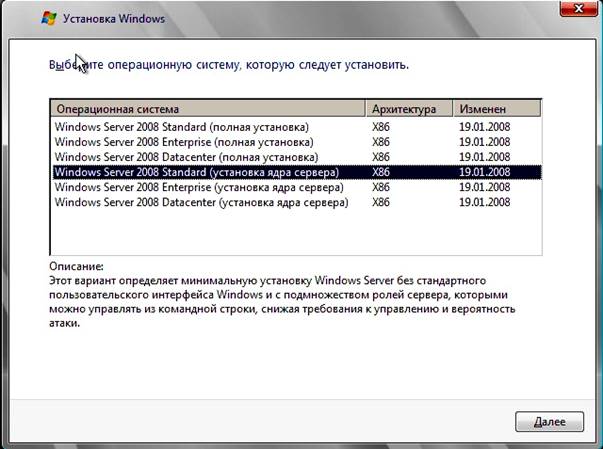
Task: Click date 19.01.2008 in Enterprise полная установка row
Action: [485, 142]
